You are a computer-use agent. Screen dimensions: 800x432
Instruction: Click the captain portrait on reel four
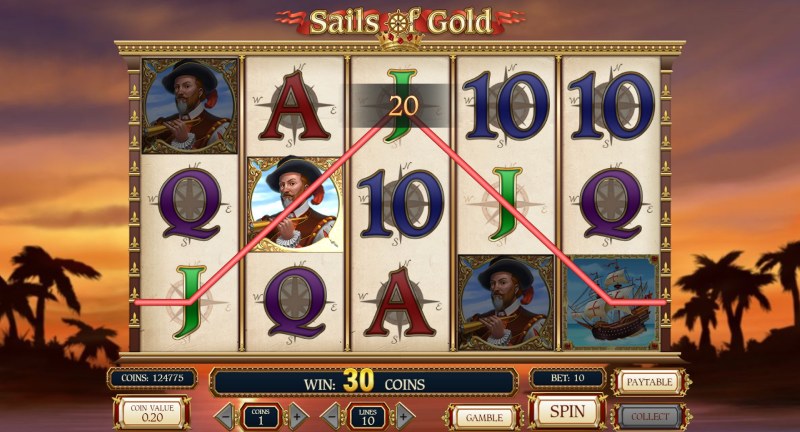pos(505,302)
